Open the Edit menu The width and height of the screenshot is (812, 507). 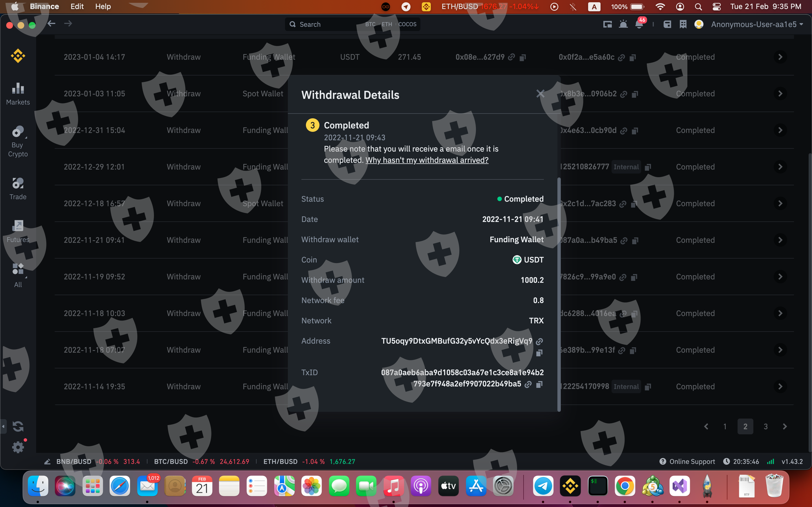tap(77, 6)
